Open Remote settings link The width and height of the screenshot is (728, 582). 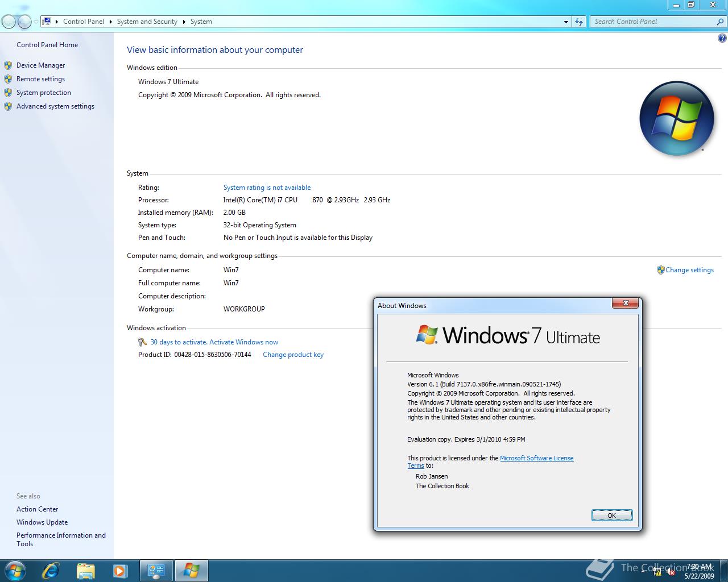coord(40,79)
